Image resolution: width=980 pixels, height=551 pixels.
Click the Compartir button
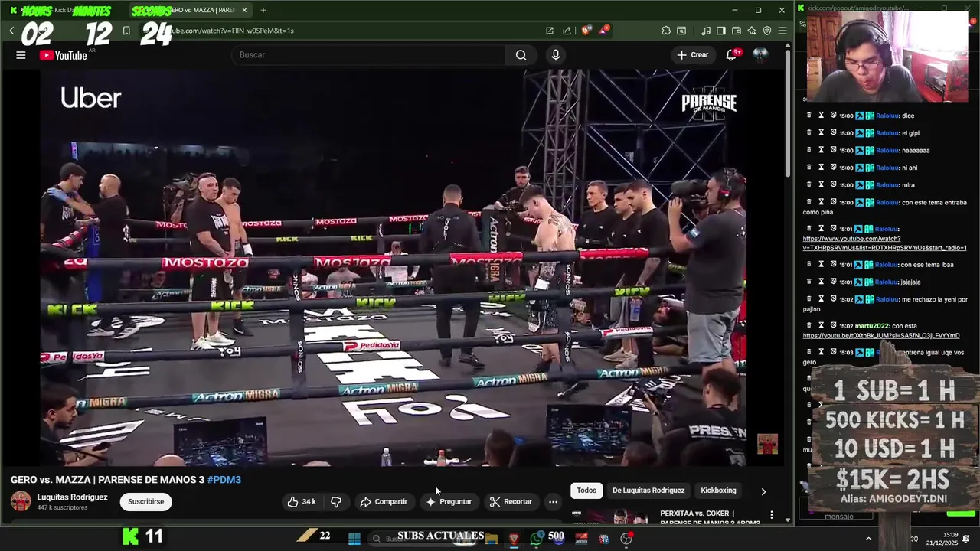(x=384, y=502)
